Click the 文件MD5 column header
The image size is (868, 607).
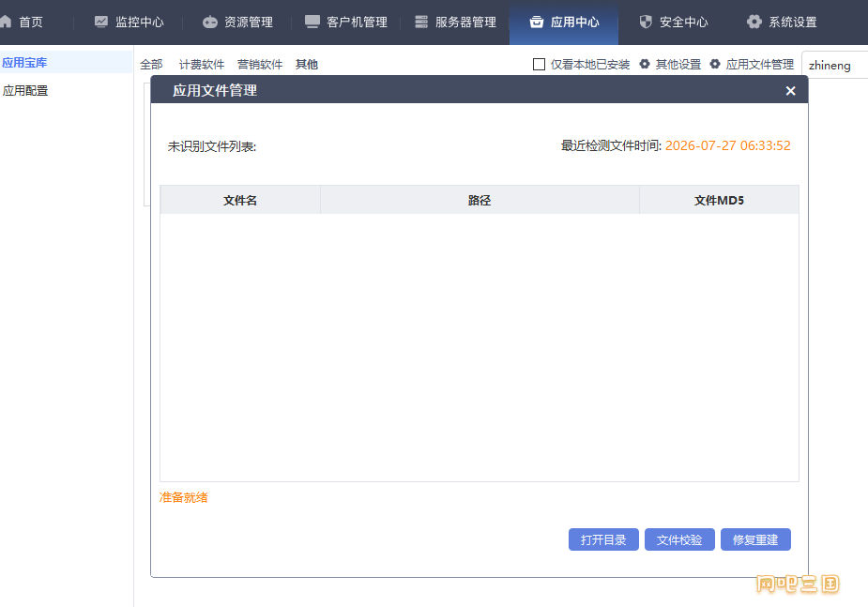(719, 201)
